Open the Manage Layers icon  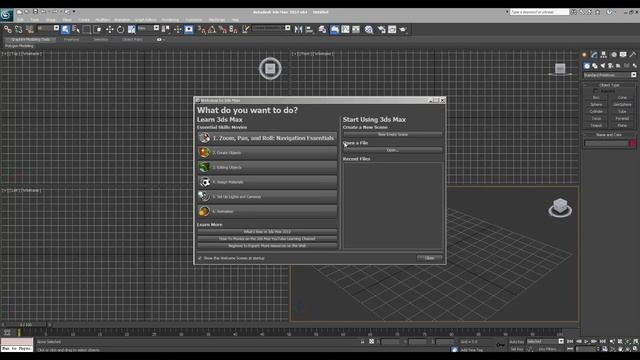(x=322, y=29)
